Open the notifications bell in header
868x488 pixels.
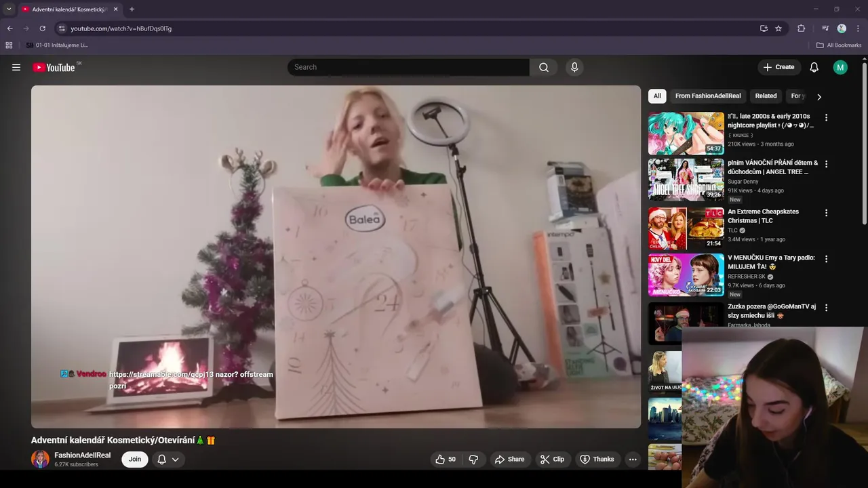click(814, 67)
